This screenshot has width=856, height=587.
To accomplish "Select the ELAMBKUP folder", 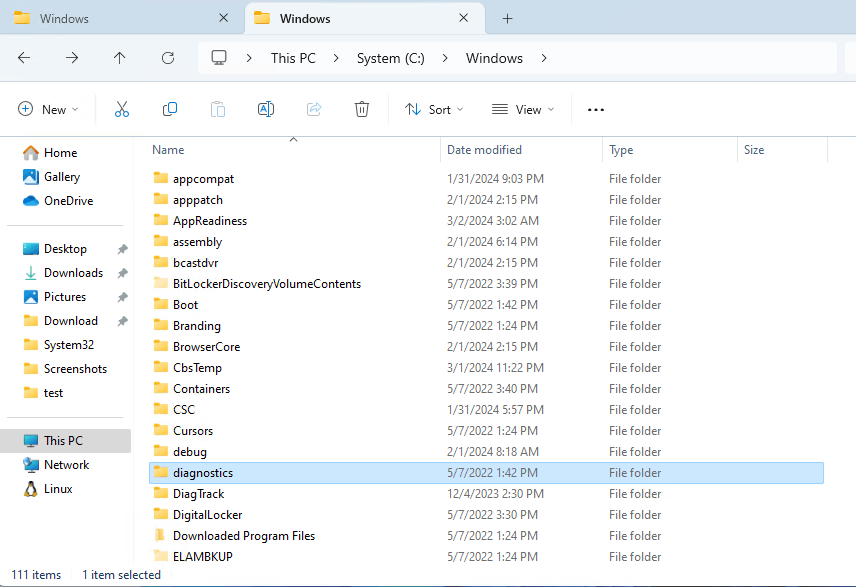I will coord(486,557).
